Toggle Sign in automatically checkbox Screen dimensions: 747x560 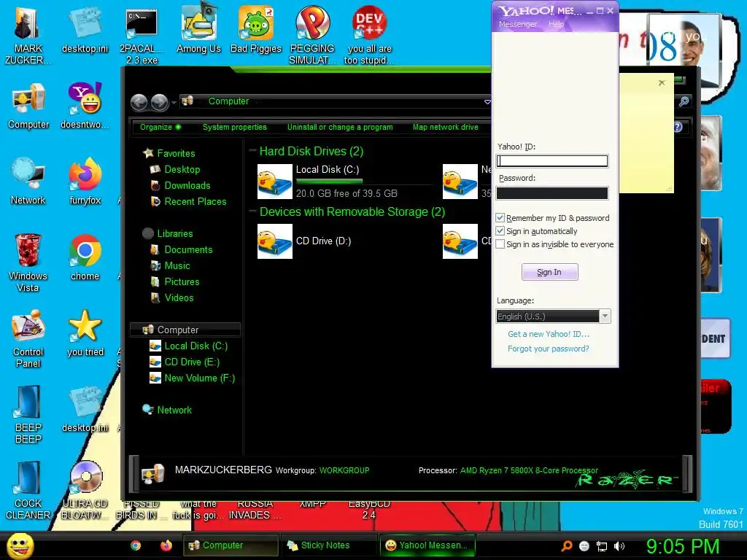(x=500, y=231)
